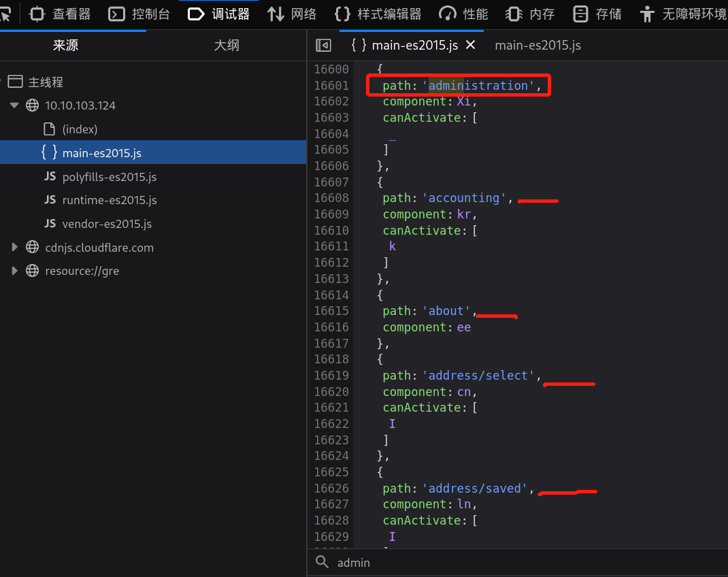
Task: Expand the resource://gre source group
Action: point(15,271)
